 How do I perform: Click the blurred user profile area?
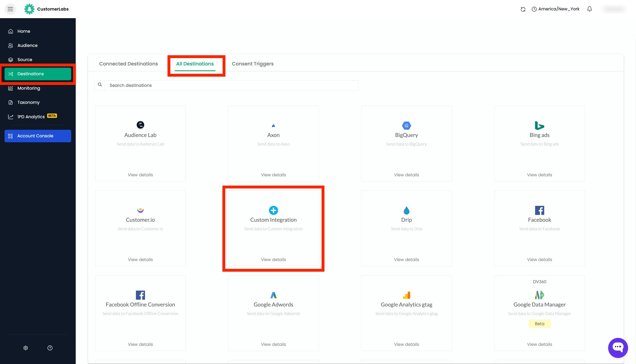(x=614, y=9)
